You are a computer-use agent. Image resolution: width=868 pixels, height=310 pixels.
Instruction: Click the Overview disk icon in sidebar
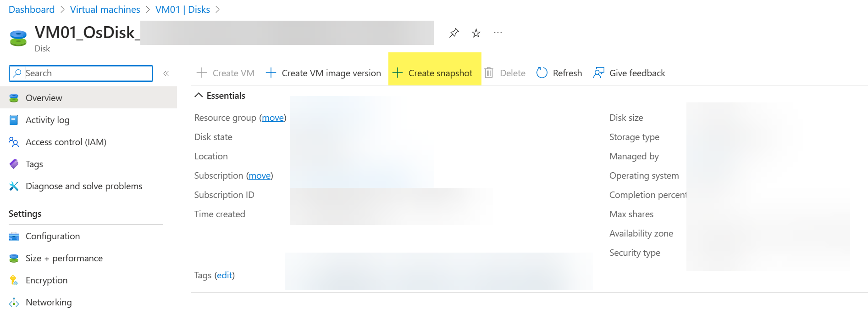pos(14,98)
